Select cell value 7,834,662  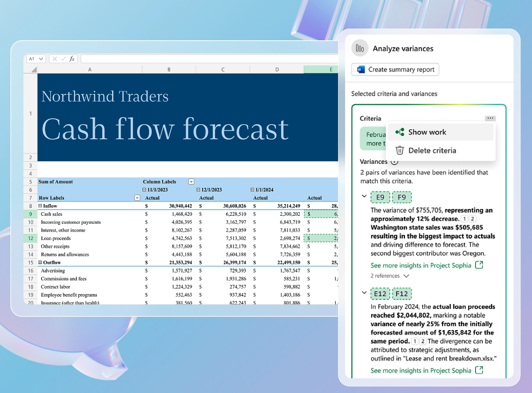point(290,246)
